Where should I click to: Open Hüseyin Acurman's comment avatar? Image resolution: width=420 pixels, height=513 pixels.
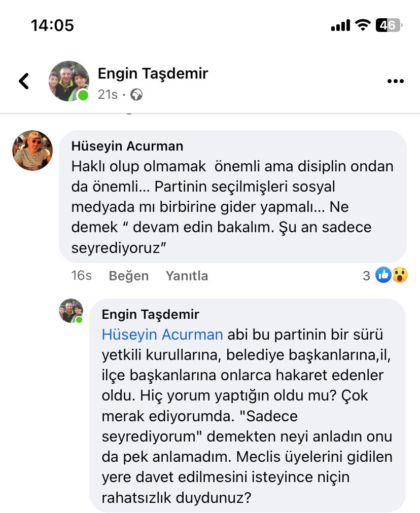click(x=32, y=151)
